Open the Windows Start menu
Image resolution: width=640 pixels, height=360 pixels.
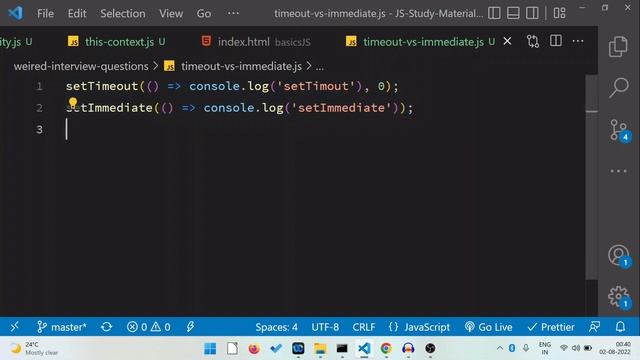tap(210, 349)
